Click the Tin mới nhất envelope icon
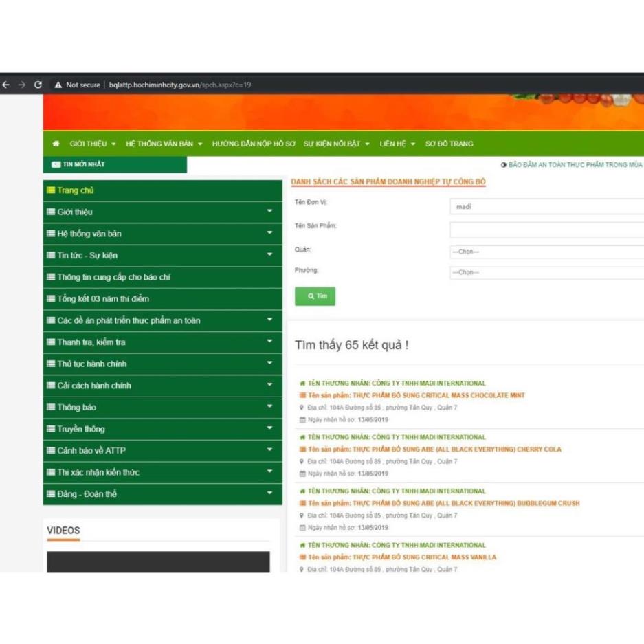 coord(56,165)
